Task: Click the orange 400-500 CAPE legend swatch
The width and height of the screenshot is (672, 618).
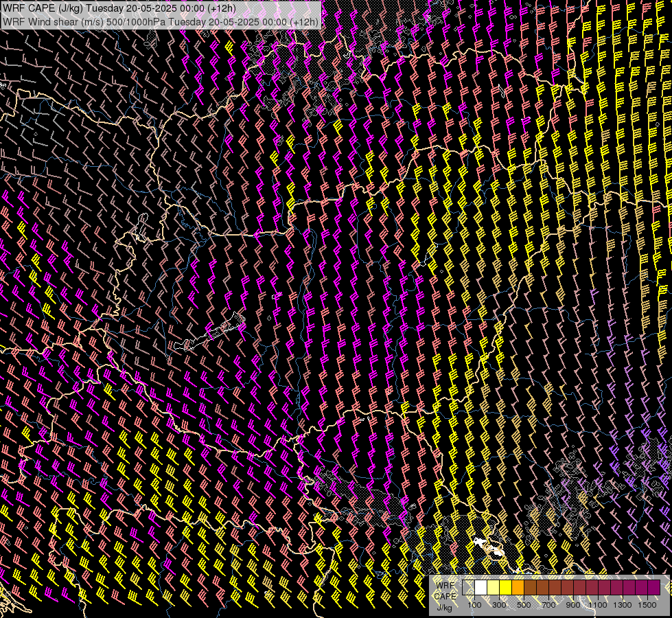Action: click(518, 587)
